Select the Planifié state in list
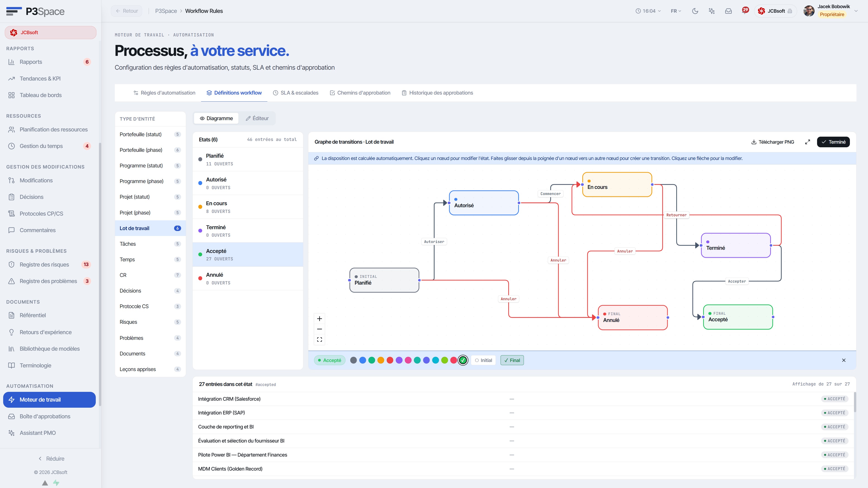 [248, 159]
